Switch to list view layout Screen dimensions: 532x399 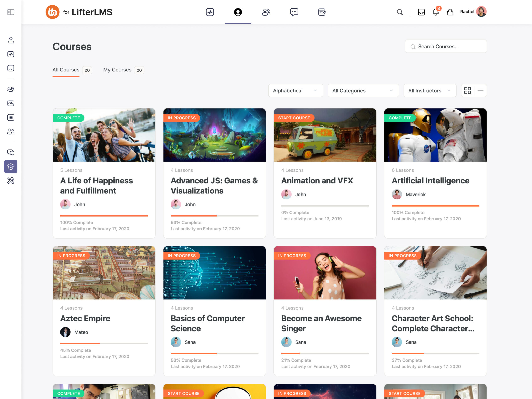pos(480,90)
